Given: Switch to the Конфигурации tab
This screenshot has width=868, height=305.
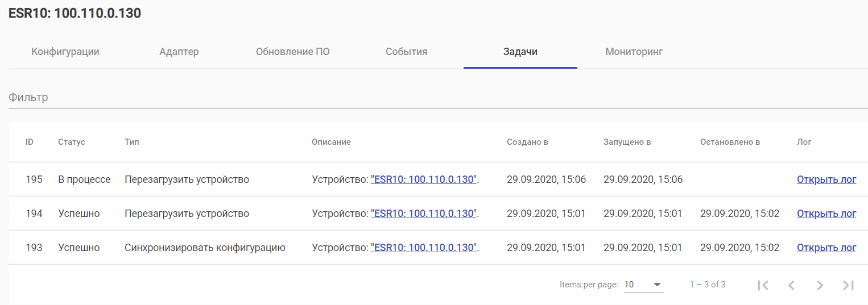Looking at the screenshot, I should (65, 52).
